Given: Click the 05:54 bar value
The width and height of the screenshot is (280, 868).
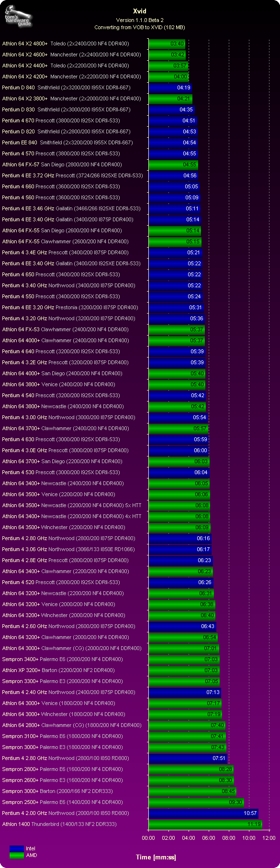Looking at the screenshot, I should click(x=200, y=417).
